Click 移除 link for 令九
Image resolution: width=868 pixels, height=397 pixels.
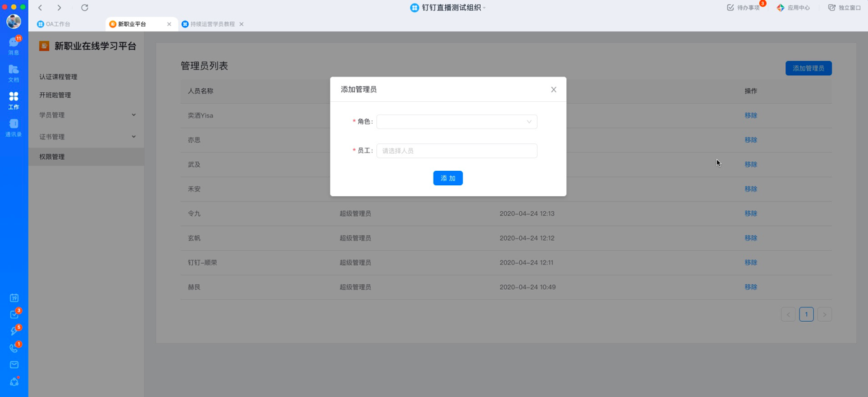tap(750, 214)
